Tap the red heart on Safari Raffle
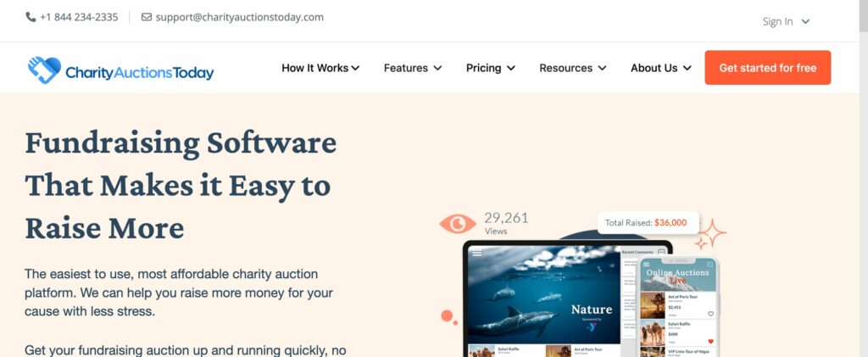The width and height of the screenshot is (868, 357). pyautogui.click(x=711, y=342)
